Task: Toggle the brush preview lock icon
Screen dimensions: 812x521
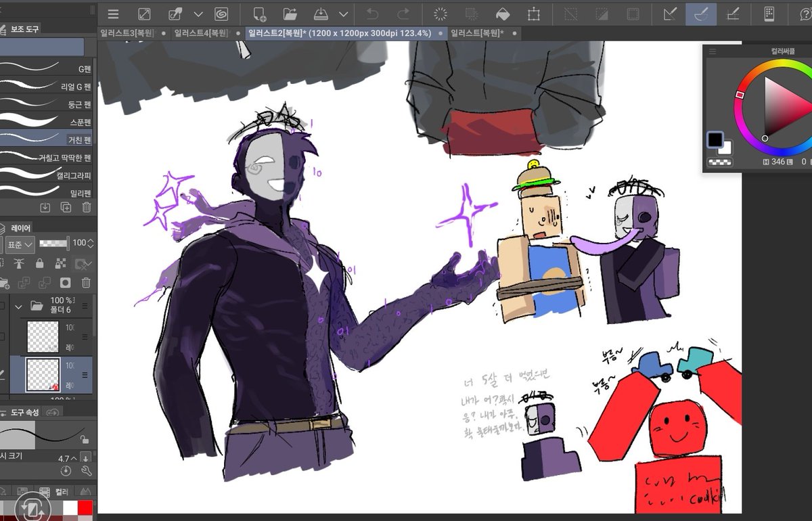Action: pyautogui.click(x=85, y=439)
